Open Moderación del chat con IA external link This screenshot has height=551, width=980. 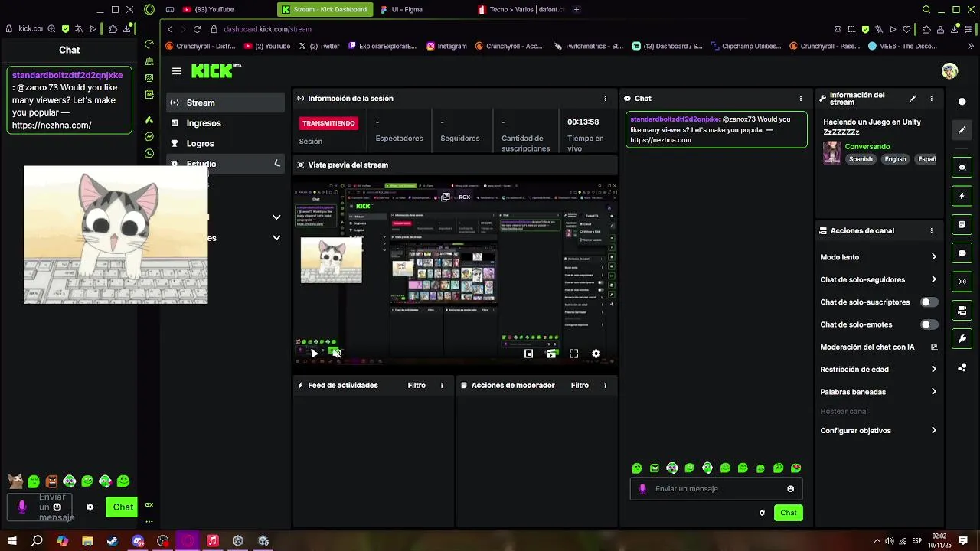coord(933,347)
